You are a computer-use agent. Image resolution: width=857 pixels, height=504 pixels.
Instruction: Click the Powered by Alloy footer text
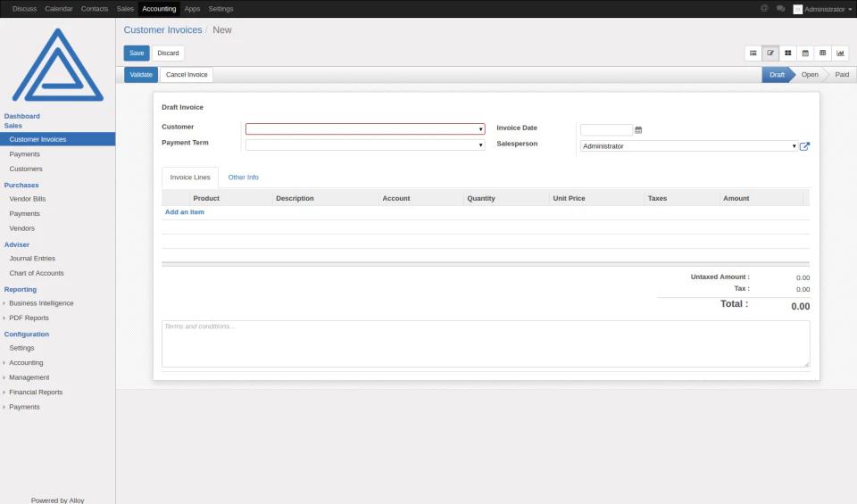(57, 500)
